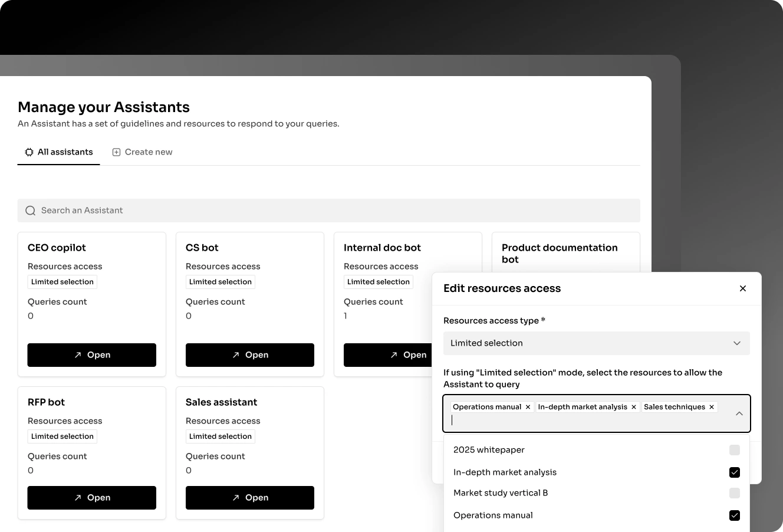
Task: Remove the In-depth market analysis chip via its x
Action: [x=633, y=406]
